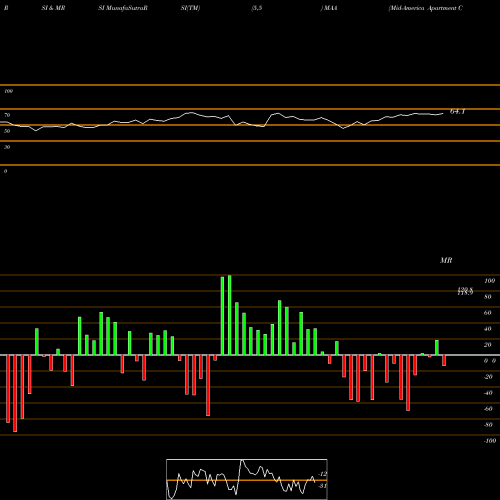Click the bar chart axis label '-40'
Screen dimensions: 500x500
(x=488, y=393)
